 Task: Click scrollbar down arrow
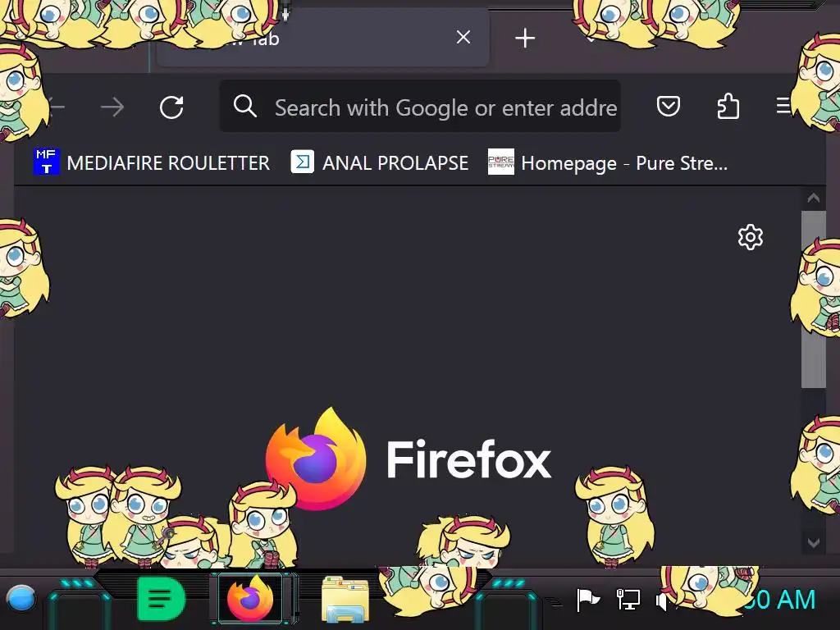[813, 543]
